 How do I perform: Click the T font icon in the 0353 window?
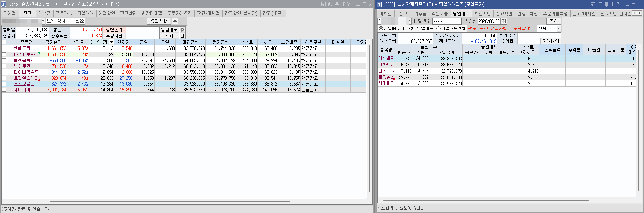(612, 4)
